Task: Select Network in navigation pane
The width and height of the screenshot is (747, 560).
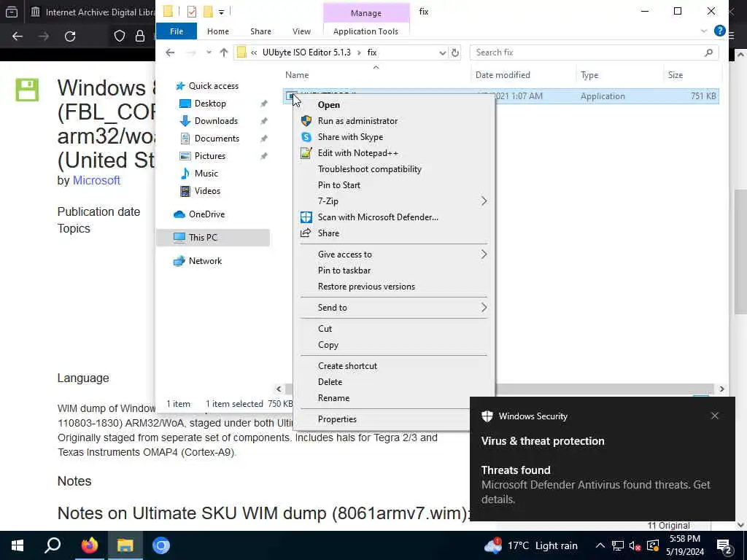Action: pos(205,261)
